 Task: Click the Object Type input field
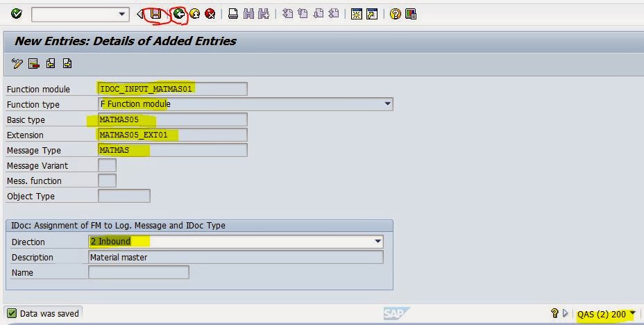click(x=124, y=196)
